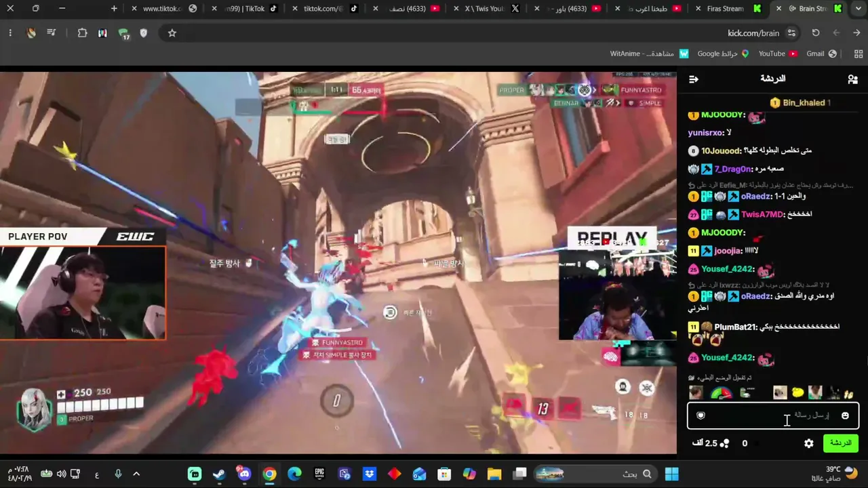Bookmark this page with the star icon
The height and width of the screenshot is (488, 868).
pyautogui.click(x=172, y=33)
